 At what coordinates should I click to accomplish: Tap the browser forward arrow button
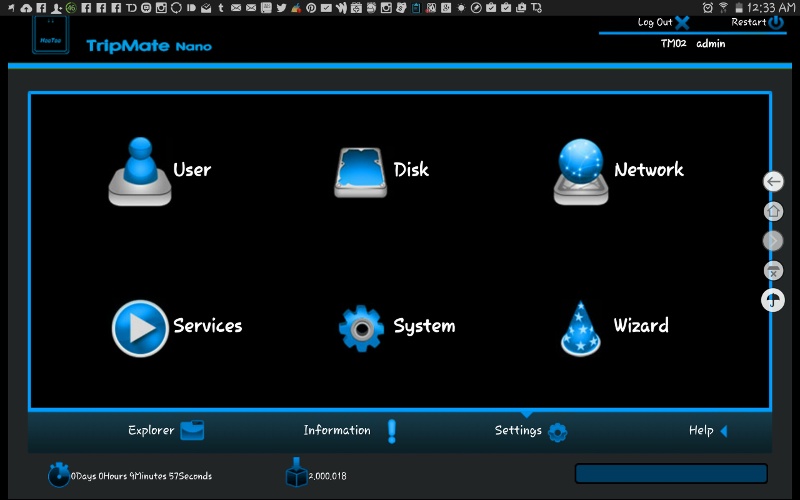(x=773, y=240)
